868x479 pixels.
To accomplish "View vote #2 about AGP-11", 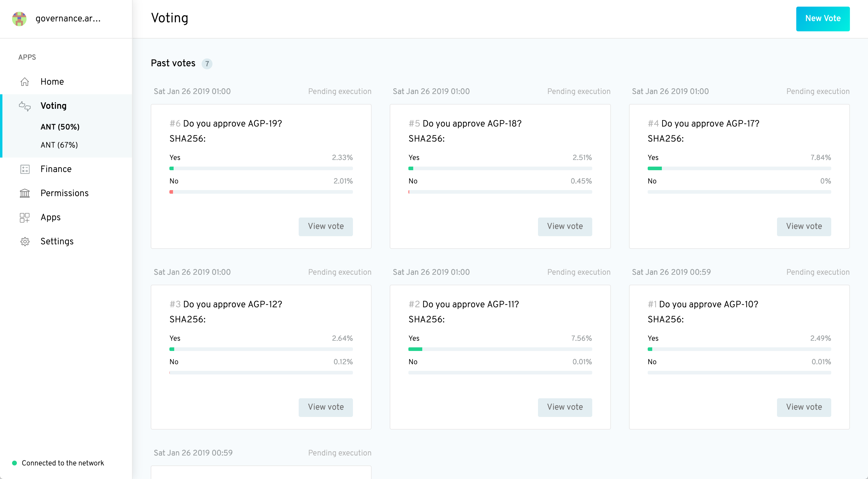I will [x=565, y=407].
